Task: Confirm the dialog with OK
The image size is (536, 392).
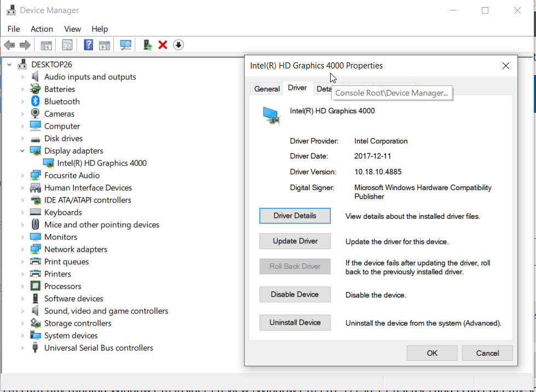Action: [x=432, y=353]
